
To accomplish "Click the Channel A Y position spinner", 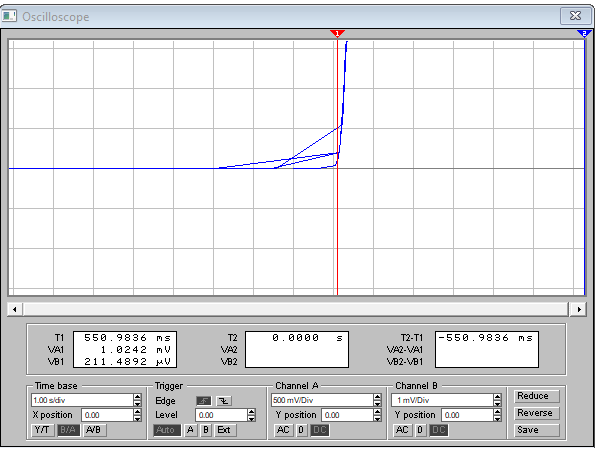I will [377, 415].
